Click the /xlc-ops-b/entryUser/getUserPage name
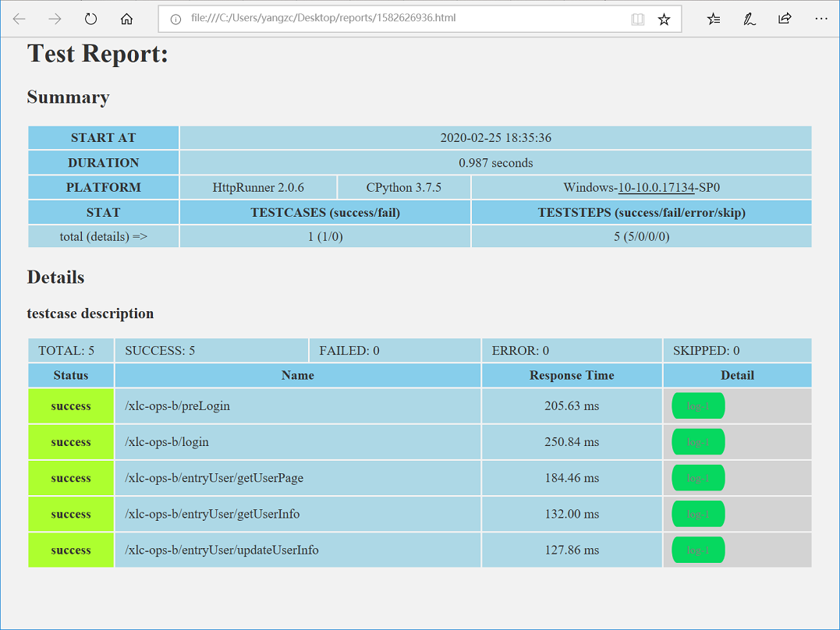Viewport: 840px width, 630px height. coord(214,478)
